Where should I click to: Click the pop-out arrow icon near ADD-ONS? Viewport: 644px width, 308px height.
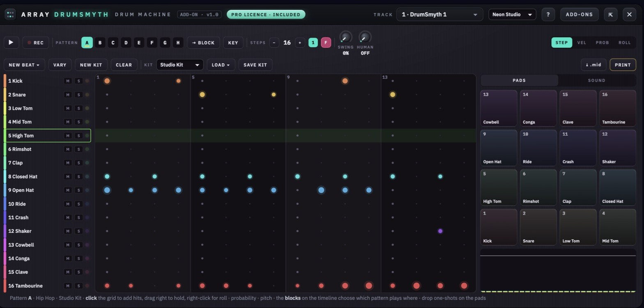click(611, 14)
